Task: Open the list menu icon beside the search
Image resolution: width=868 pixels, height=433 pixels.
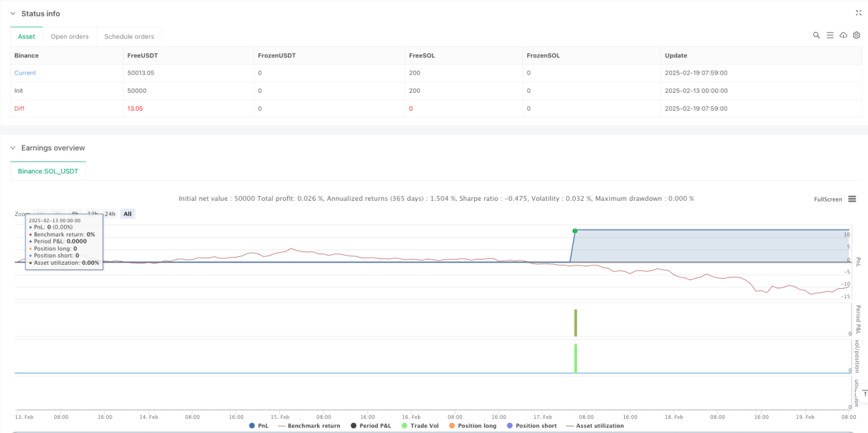Action: [x=830, y=35]
